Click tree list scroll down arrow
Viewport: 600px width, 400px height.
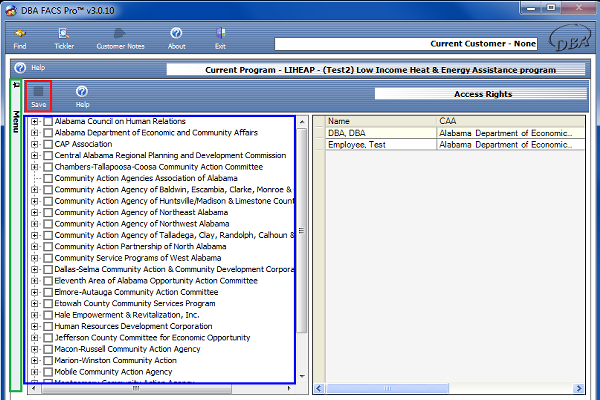(x=302, y=377)
